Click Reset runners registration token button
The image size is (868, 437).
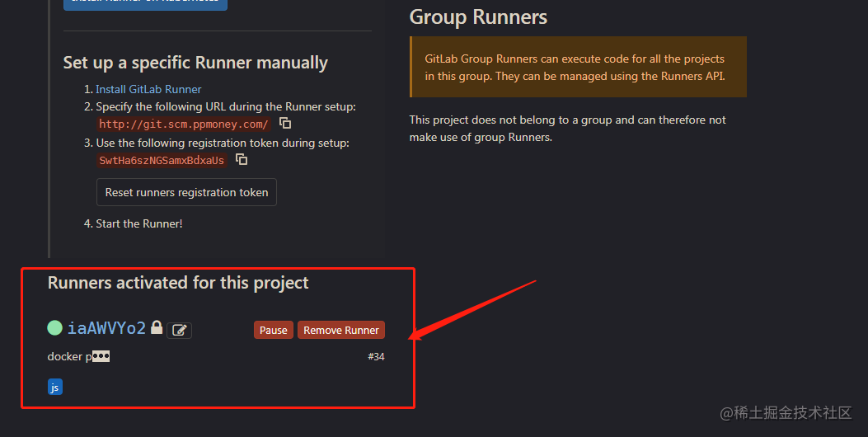186,192
